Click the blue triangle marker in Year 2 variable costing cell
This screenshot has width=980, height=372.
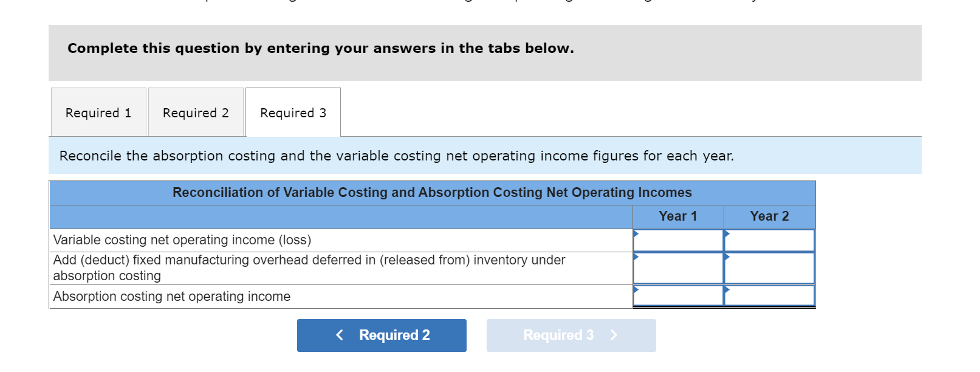[727, 233]
